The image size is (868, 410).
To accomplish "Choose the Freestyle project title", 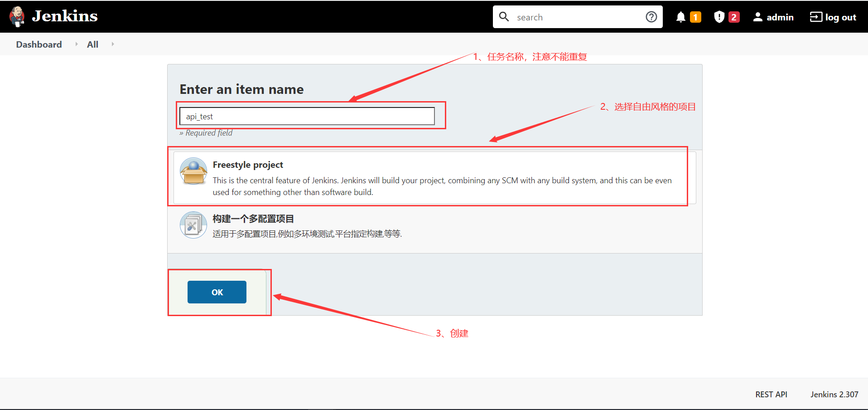I will (x=248, y=165).
